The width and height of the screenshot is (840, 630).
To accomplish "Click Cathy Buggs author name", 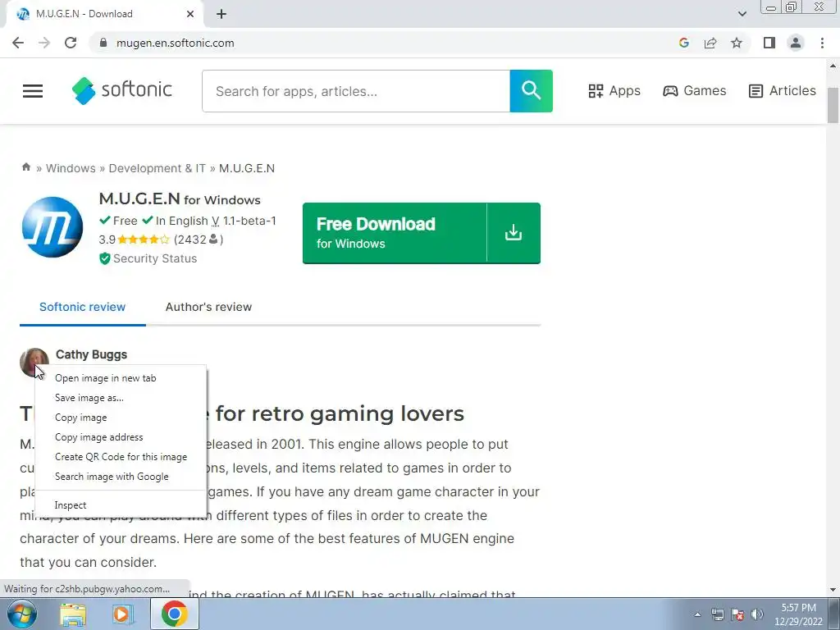I will pos(92,354).
